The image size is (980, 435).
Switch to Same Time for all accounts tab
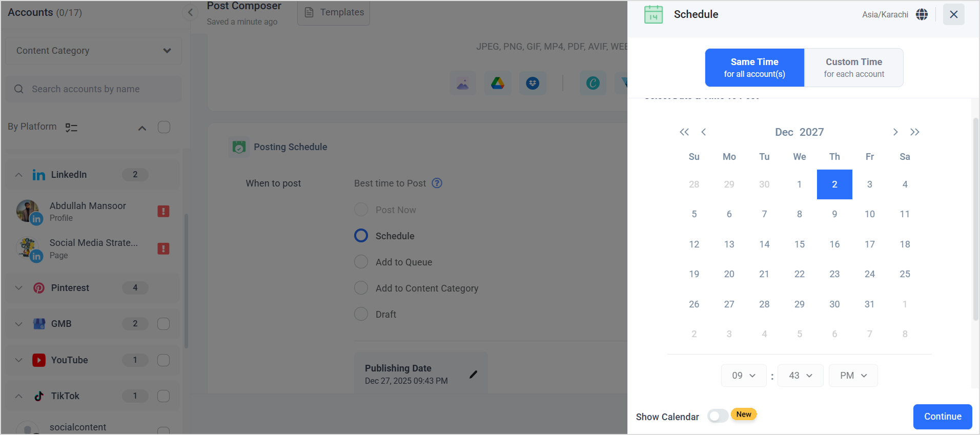pos(754,68)
